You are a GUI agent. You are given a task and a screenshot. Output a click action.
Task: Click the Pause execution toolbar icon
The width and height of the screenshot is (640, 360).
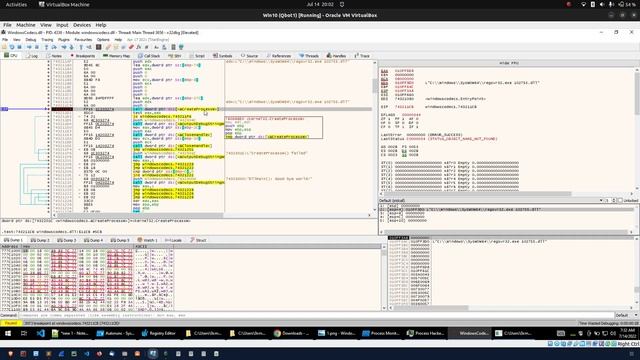tap(37, 47)
